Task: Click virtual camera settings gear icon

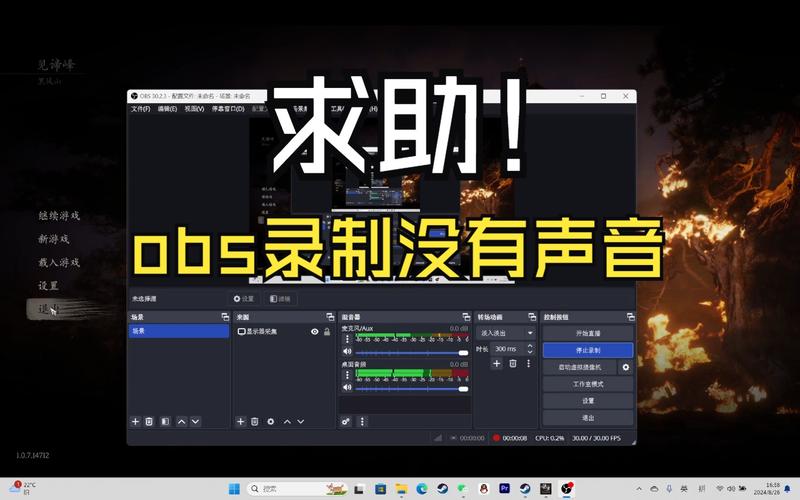Action: point(626,367)
